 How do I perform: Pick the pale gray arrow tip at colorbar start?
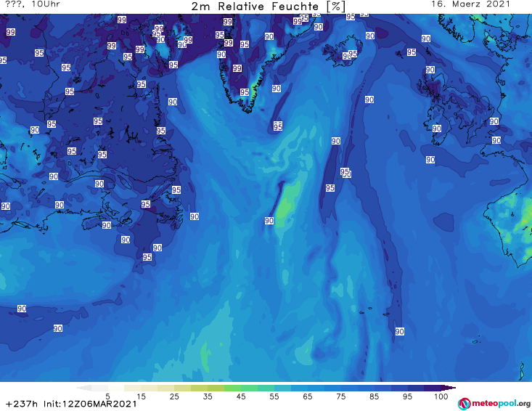click(x=84, y=388)
